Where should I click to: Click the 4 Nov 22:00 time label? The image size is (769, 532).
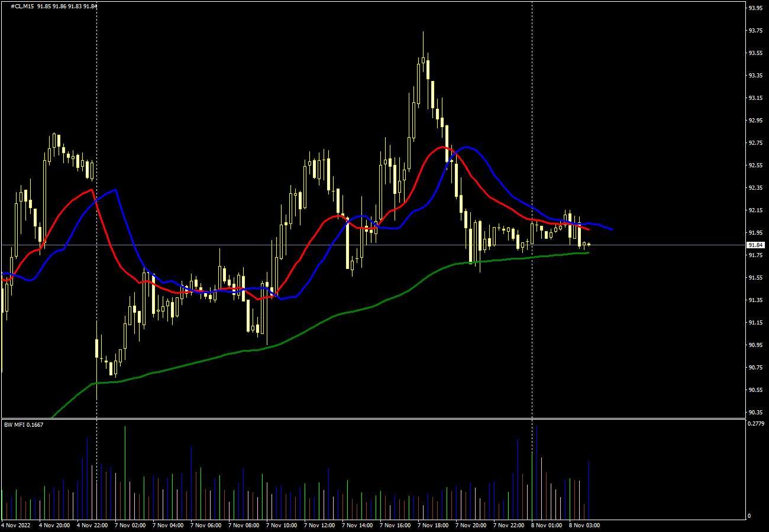92,525
